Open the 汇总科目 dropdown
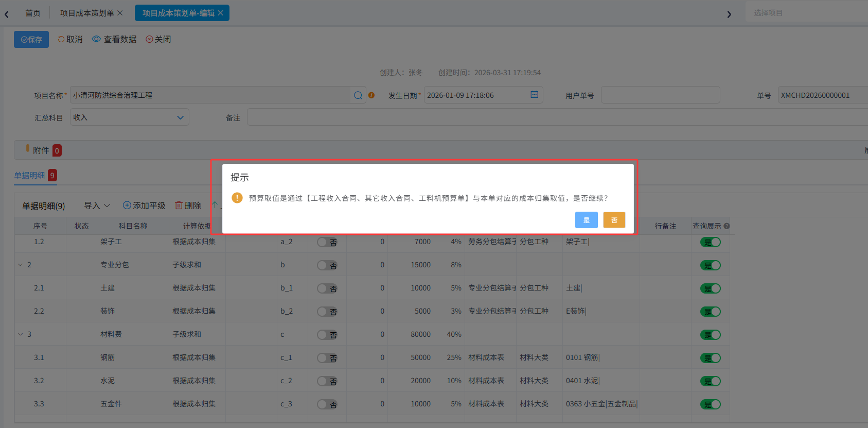This screenshot has width=868, height=428. click(x=130, y=117)
